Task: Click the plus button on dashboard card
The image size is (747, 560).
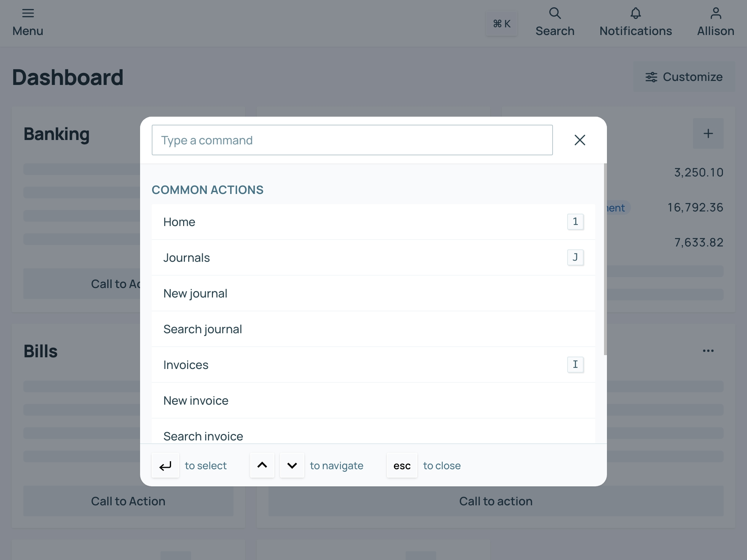Action: [x=708, y=133]
